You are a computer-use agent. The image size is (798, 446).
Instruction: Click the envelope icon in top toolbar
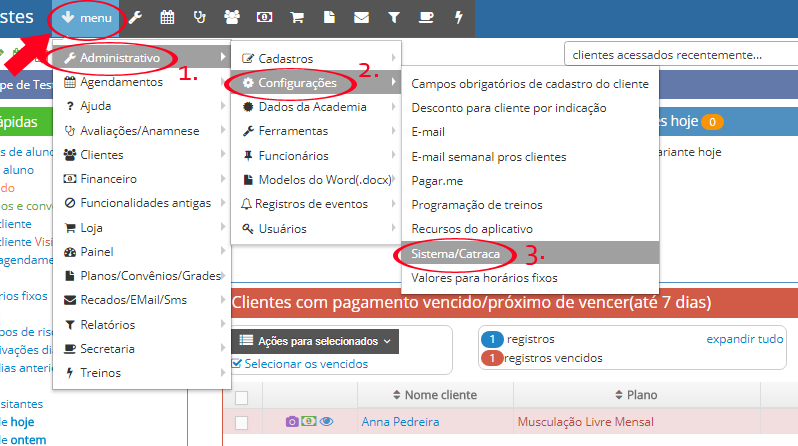[361, 17]
